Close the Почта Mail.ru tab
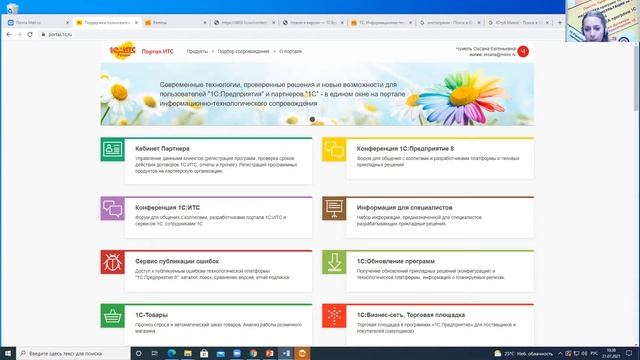The height and width of the screenshot is (360, 640). (67, 23)
